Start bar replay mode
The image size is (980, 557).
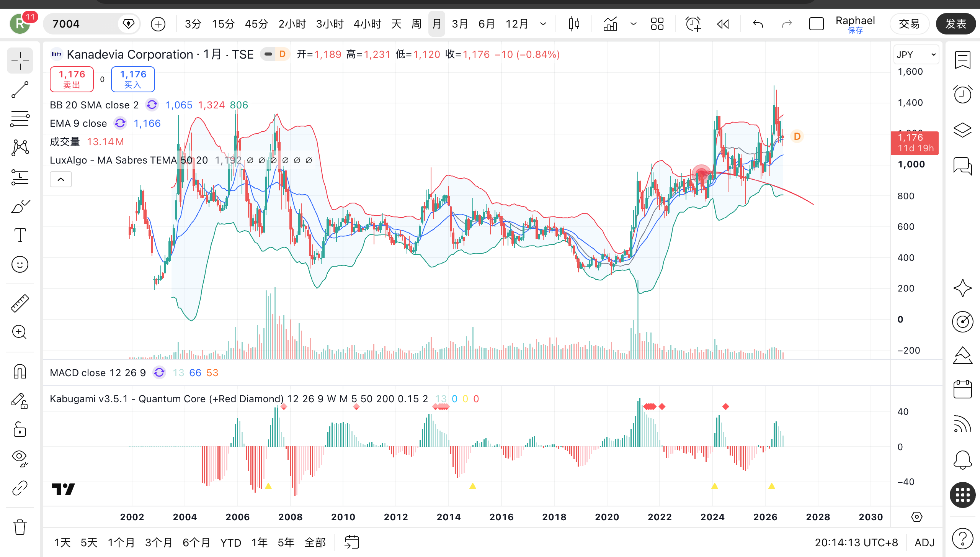coord(723,24)
